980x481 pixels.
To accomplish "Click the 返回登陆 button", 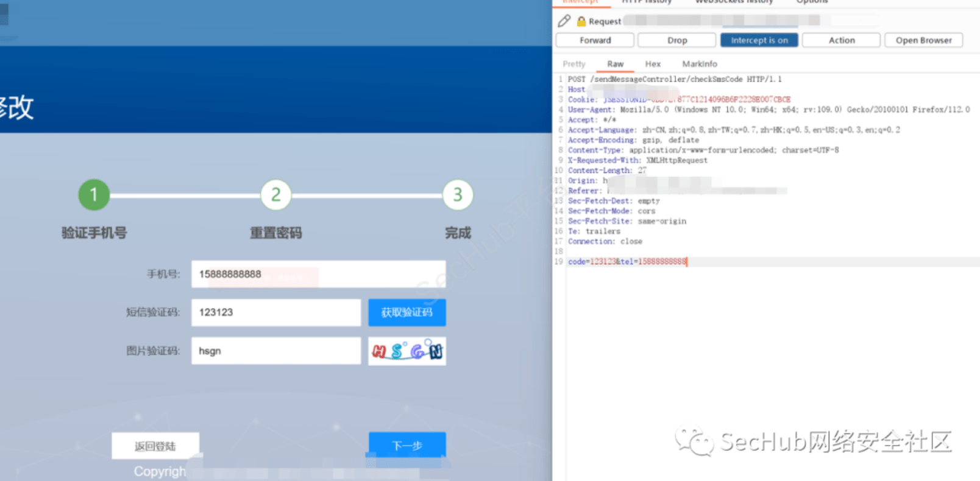I will click(x=155, y=446).
